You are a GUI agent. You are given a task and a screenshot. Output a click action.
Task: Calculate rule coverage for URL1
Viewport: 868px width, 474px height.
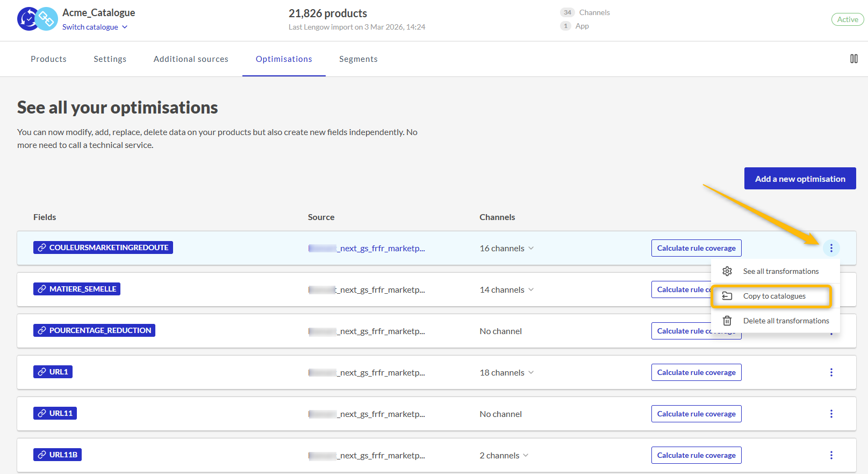[x=696, y=372]
